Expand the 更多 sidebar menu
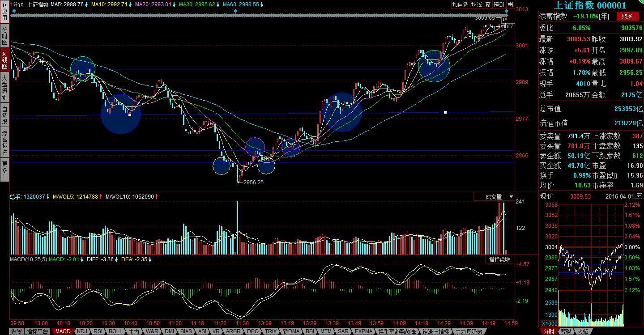This screenshot has width=644, height=335. click(4, 170)
